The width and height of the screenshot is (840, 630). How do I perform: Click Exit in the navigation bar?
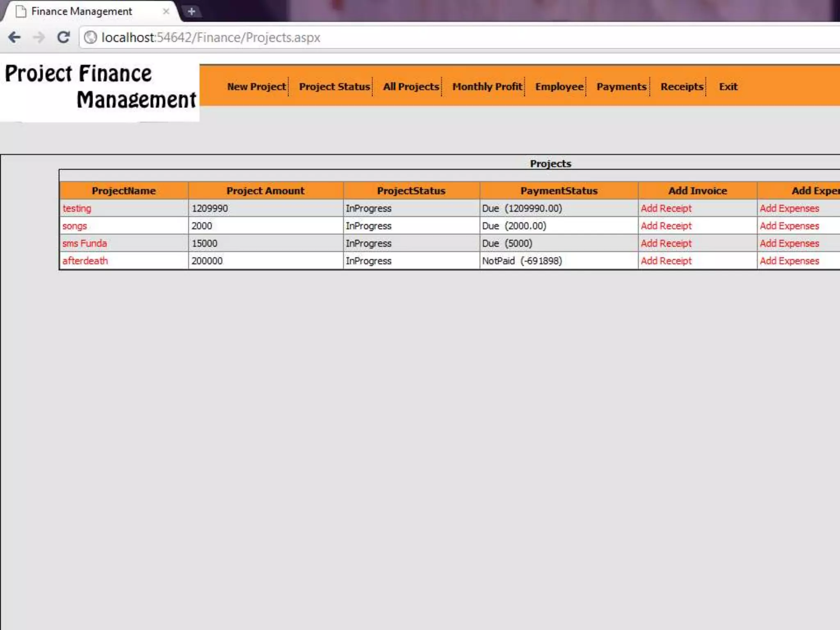(x=728, y=87)
